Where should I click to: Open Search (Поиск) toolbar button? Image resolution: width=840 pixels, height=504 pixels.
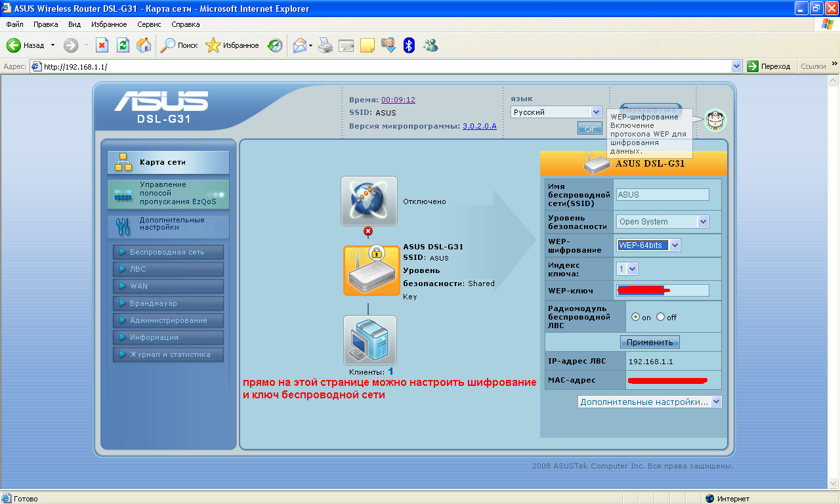179,45
